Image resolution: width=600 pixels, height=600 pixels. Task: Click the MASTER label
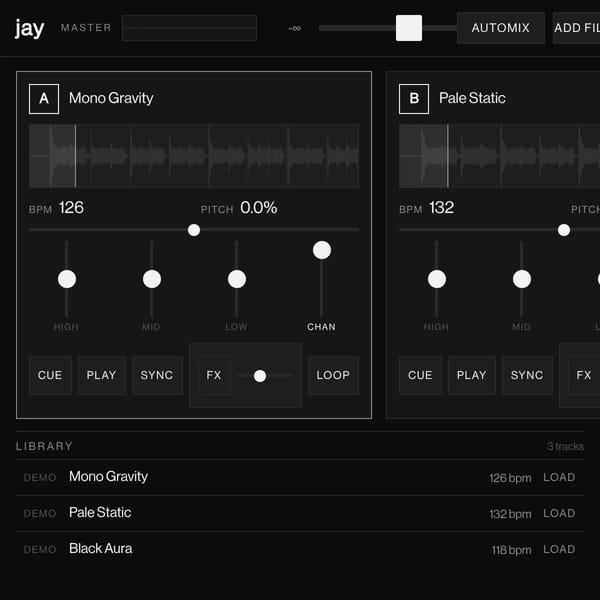[86, 28]
